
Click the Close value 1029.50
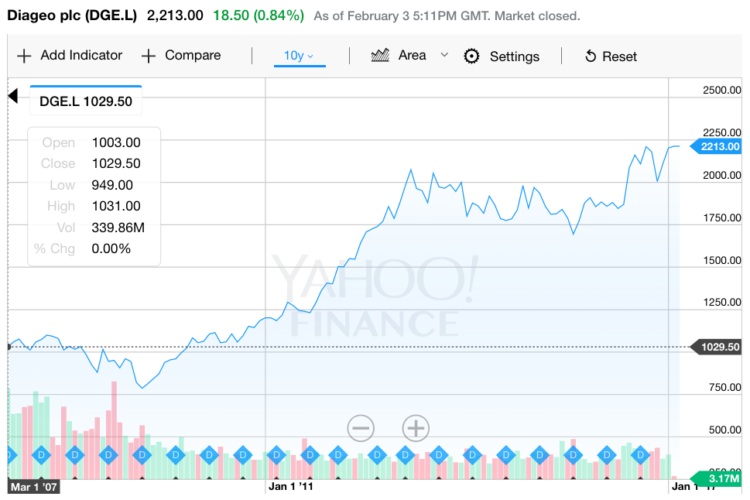(116, 164)
